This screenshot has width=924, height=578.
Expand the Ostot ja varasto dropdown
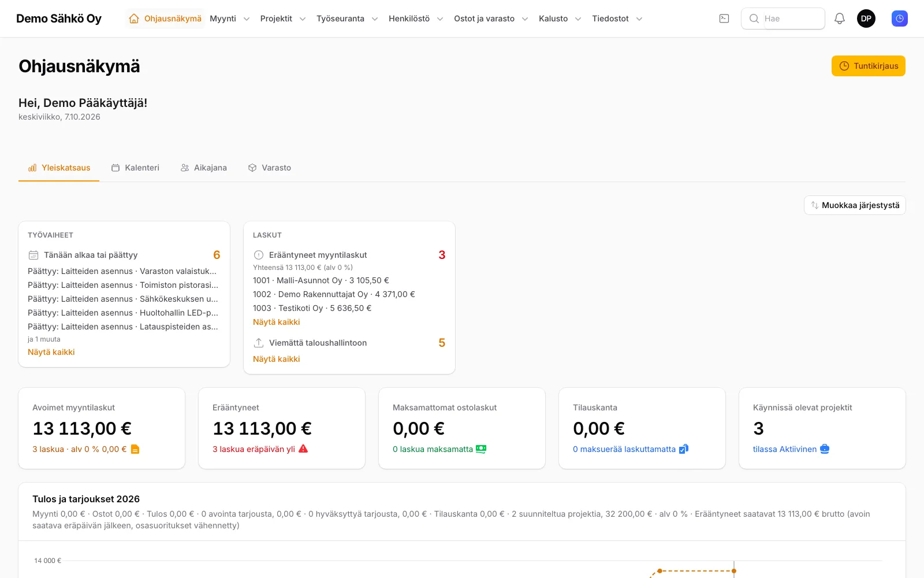[x=491, y=18]
